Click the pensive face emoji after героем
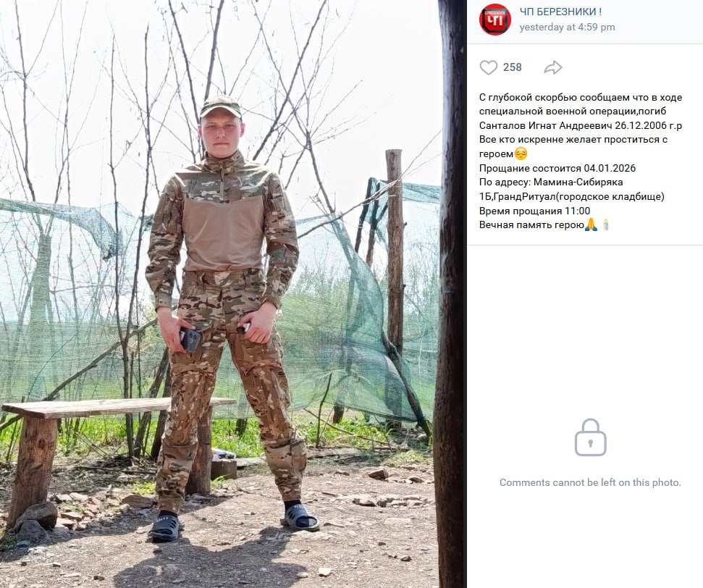The image size is (703, 588). pos(521,154)
